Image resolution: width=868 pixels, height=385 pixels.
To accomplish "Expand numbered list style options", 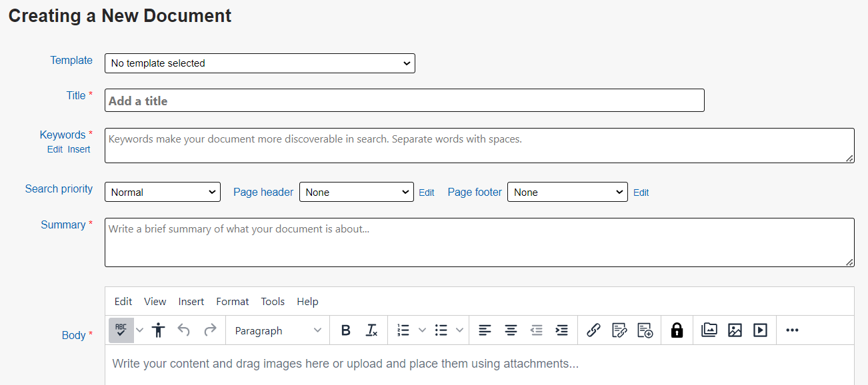I will (x=422, y=330).
